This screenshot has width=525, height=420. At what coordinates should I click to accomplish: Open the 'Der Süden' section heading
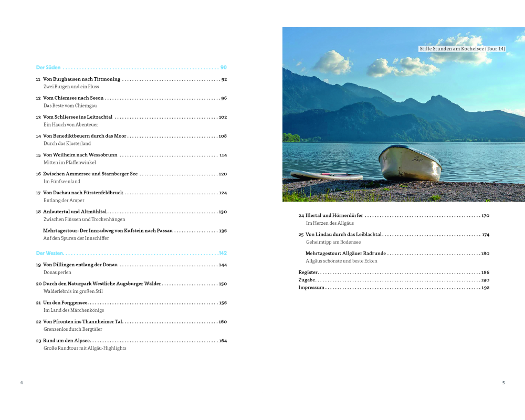48,68
